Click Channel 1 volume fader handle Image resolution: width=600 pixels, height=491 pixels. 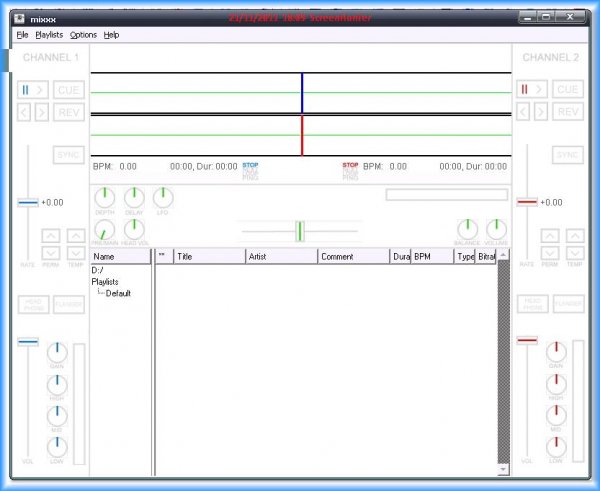28,341
